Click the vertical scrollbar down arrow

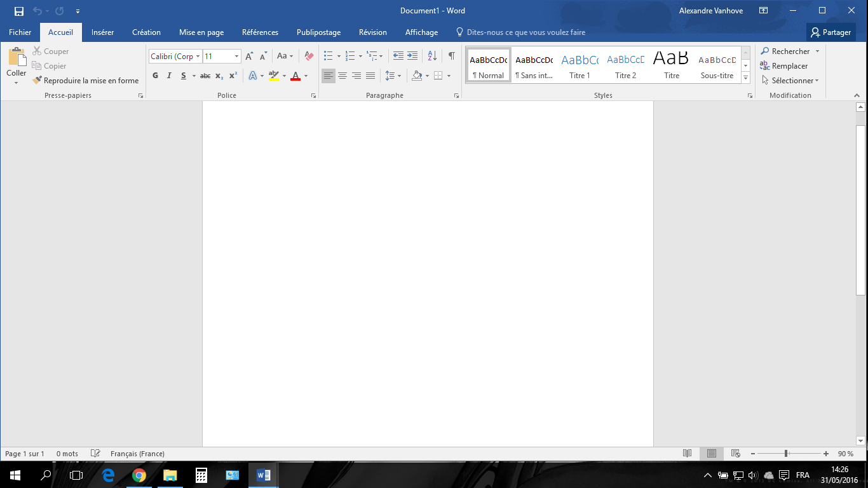(x=861, y=441)
